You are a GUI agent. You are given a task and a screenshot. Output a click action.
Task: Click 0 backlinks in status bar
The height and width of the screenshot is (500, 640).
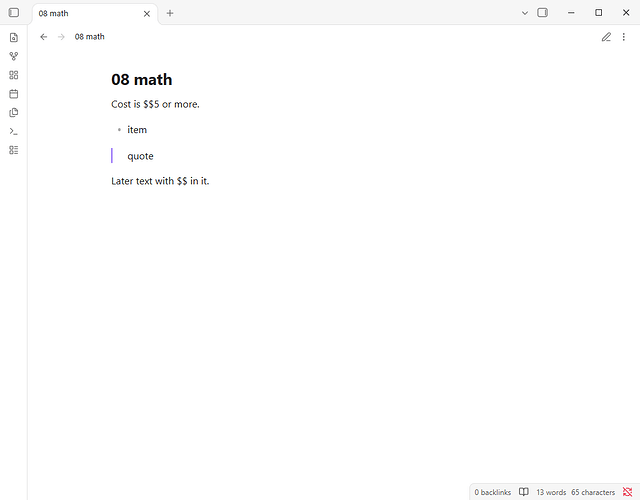493,492
